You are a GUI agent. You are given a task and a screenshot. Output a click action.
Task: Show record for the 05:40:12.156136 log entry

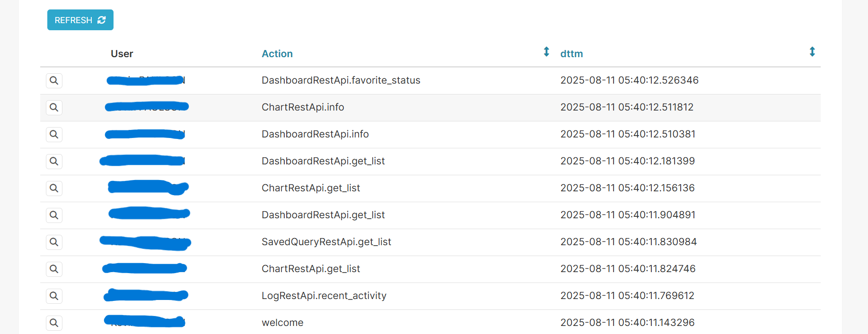point(54,188)
